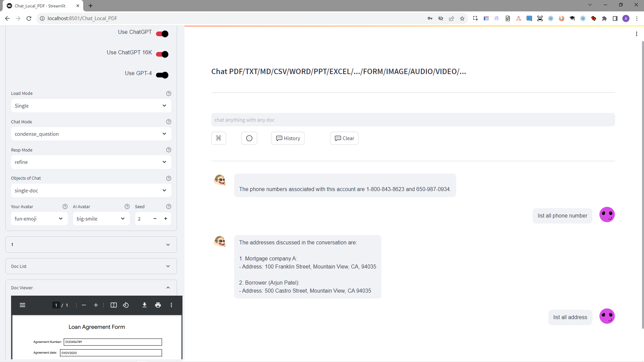Download the PDF in the Doc Viewer
The height and width of the screenshot is (362, 644).
point(145,305)
